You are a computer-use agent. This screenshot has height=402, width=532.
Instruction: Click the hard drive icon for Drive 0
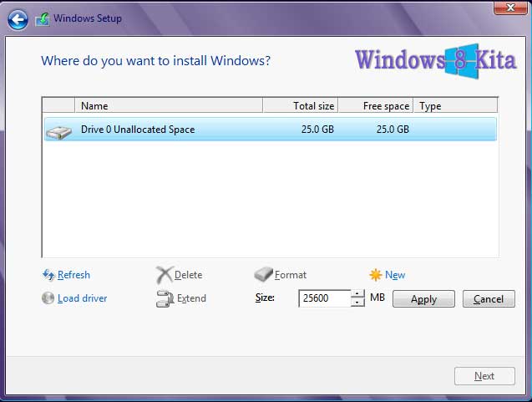pyautogui.click(x=59, y=132)
